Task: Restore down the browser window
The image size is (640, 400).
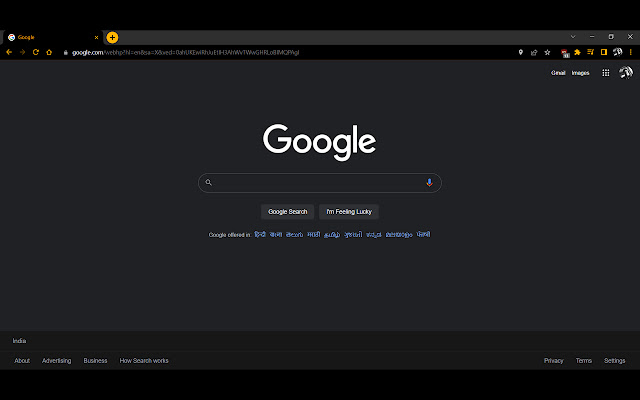Action: click(611, 37)
